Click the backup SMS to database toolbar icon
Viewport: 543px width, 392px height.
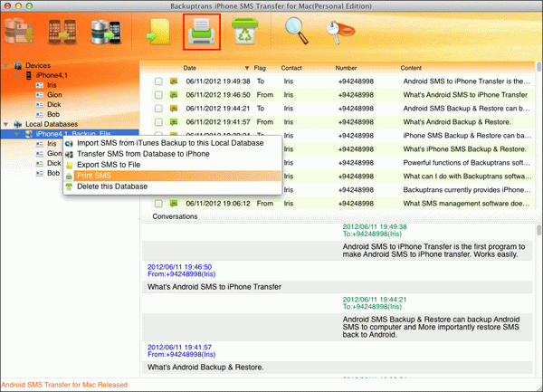[x=19, y=32]
